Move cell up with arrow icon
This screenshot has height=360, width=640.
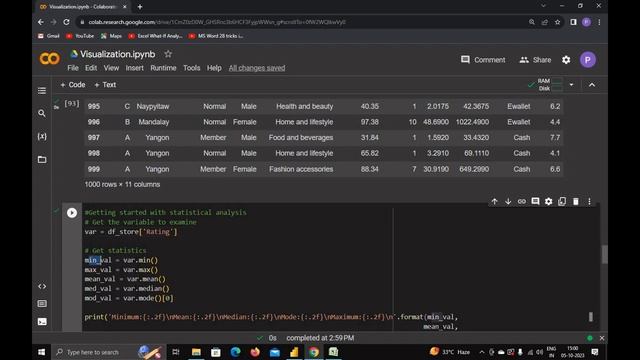click(494, 201)
